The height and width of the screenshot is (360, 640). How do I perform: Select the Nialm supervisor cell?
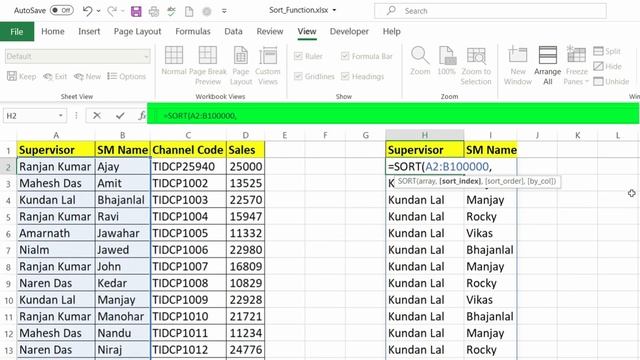pyautogui.click(x=56, y=250)
